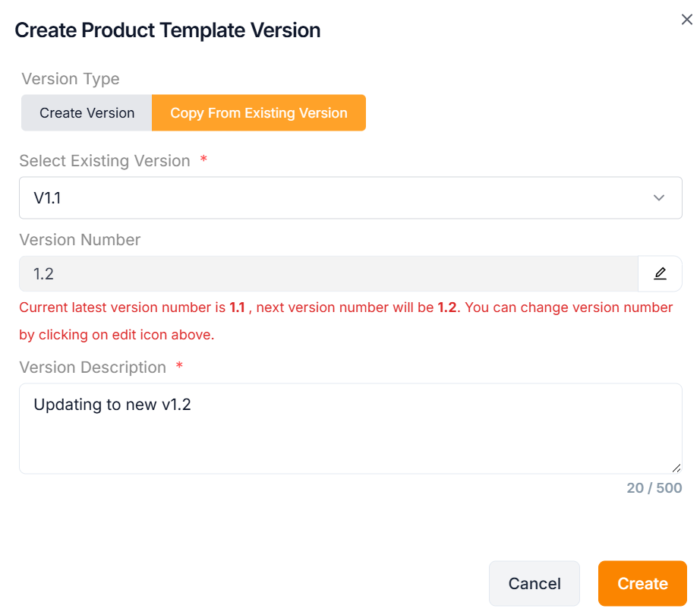This screenshot has width=700, height=615.
Task: Click the Version Number label
Action: tap(80, 240)
